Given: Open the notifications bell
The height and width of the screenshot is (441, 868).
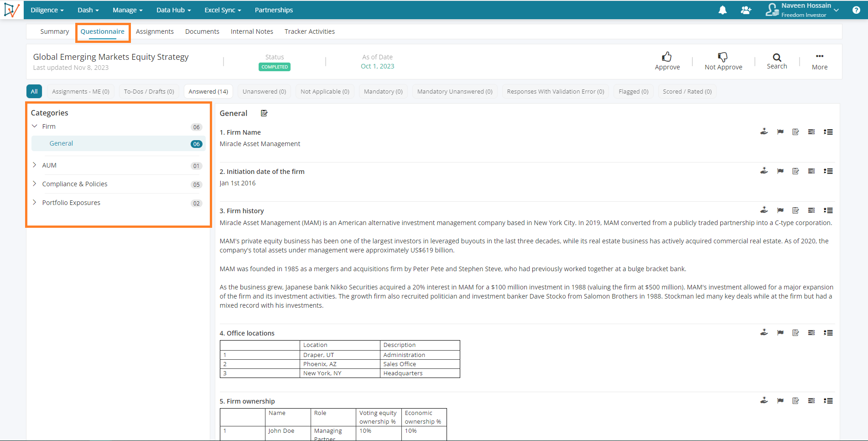Looking at the screenshot, I should [x=722, y=10].
